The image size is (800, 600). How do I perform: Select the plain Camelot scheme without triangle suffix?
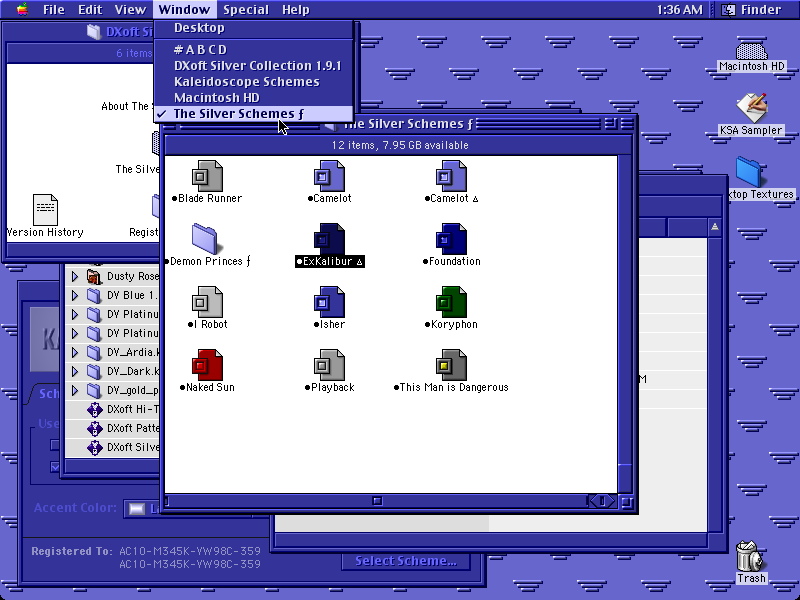point(329,177)
